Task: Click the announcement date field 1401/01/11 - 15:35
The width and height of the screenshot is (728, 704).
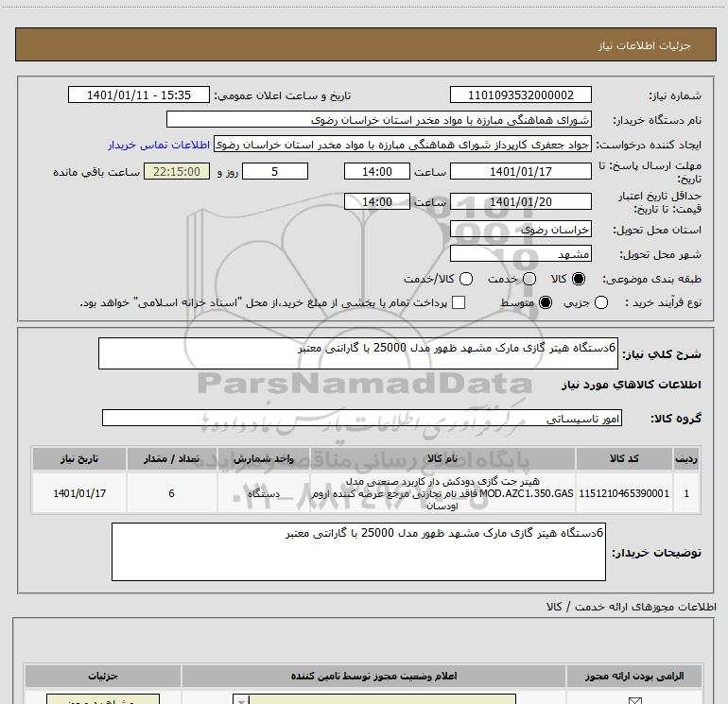Action: [x=139, y=95]
